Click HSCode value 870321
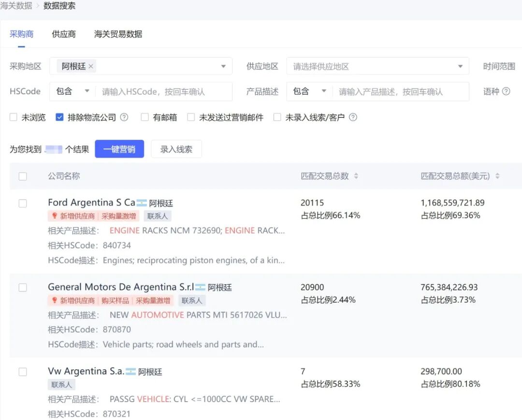 (x=117, y=414)
